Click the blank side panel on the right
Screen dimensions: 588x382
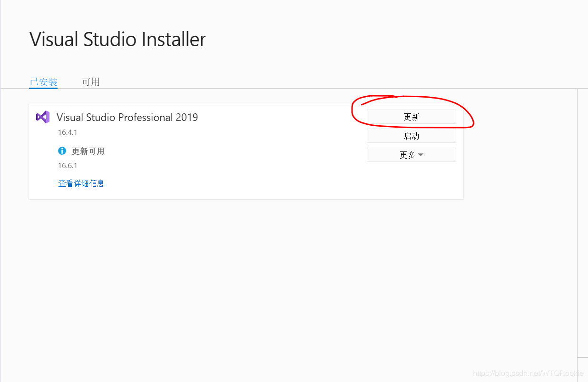tap(582, 214)
